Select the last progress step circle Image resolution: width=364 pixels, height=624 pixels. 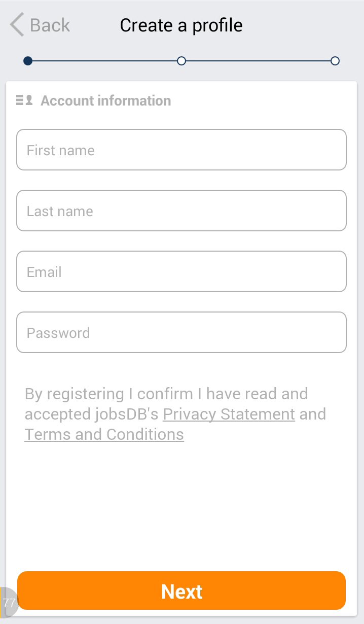coord(335,61)
